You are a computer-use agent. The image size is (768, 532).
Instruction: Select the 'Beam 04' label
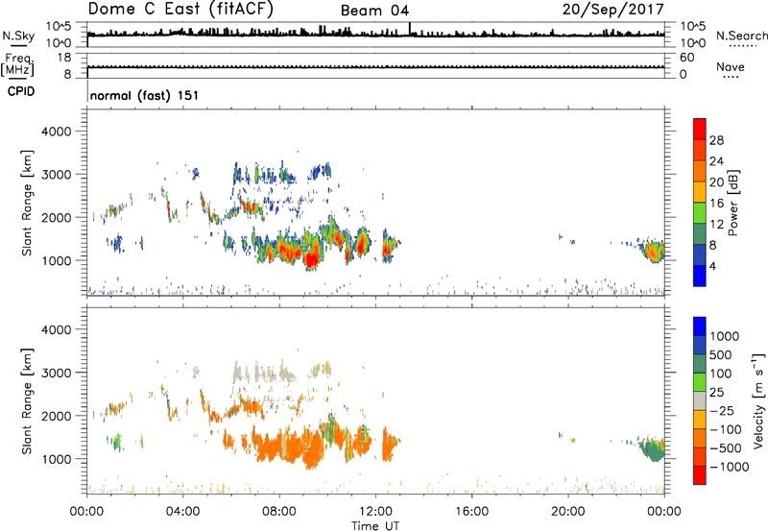tap(374, 11)
